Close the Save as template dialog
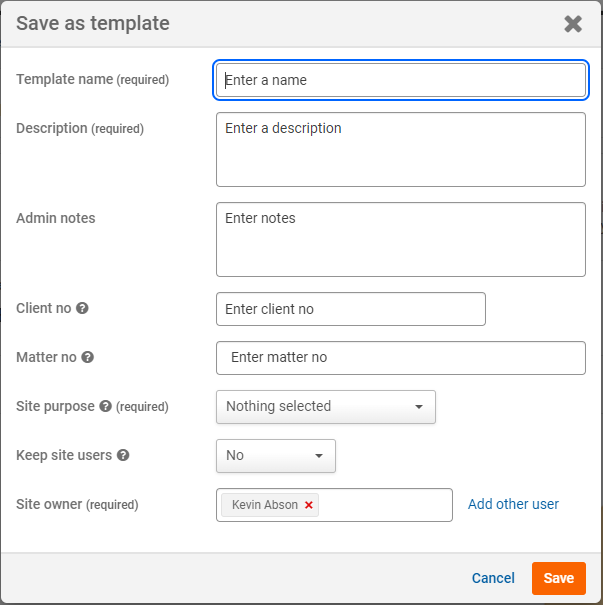Screen dimensions: 603x605 pyautogui.click(x=573, y=24)
